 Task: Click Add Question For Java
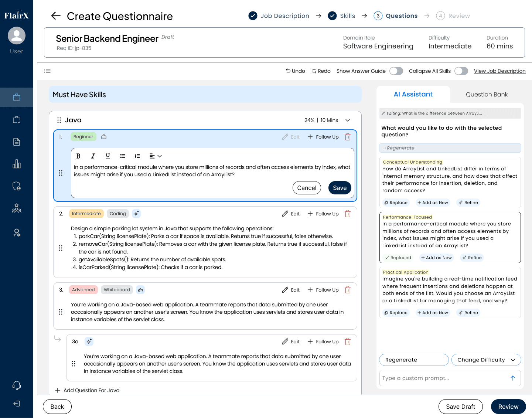[87, 390]
